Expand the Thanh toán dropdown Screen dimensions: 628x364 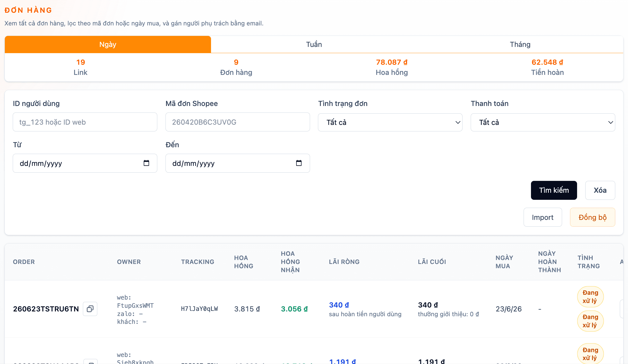coord(543,122)
